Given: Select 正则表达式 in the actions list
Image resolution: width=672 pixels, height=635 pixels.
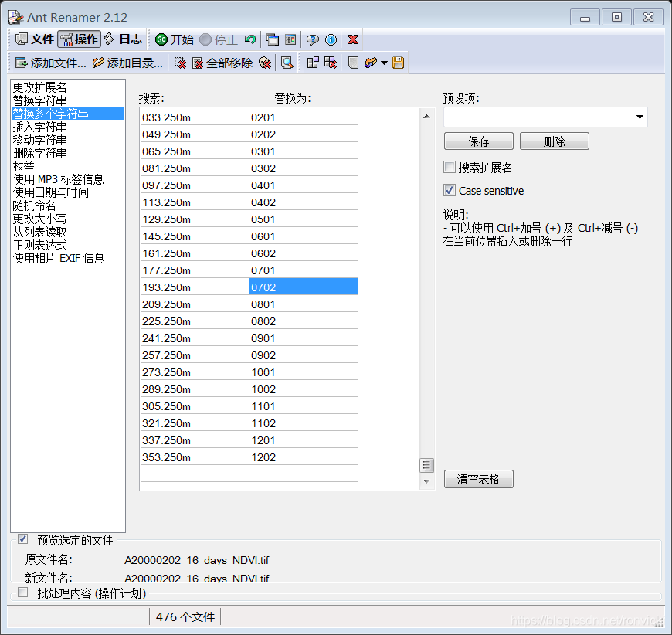Looking at the screenshot, I should click(39, 245).
